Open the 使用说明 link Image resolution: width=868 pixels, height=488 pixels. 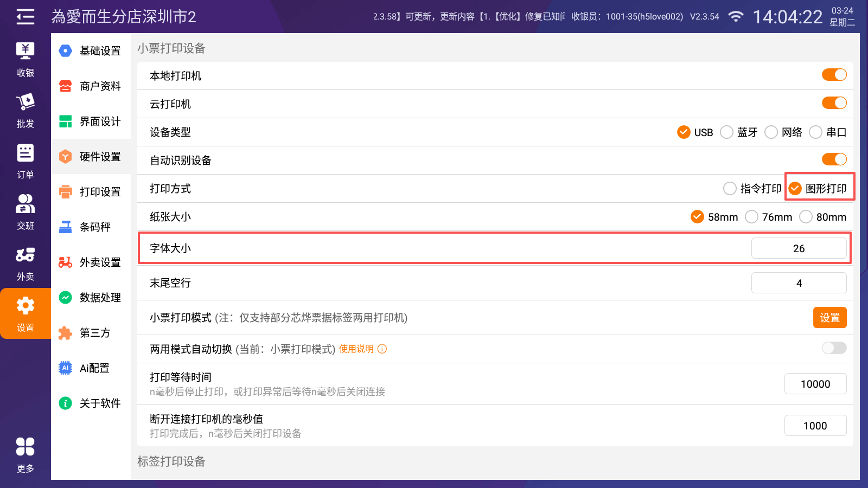tap(356, 349)
